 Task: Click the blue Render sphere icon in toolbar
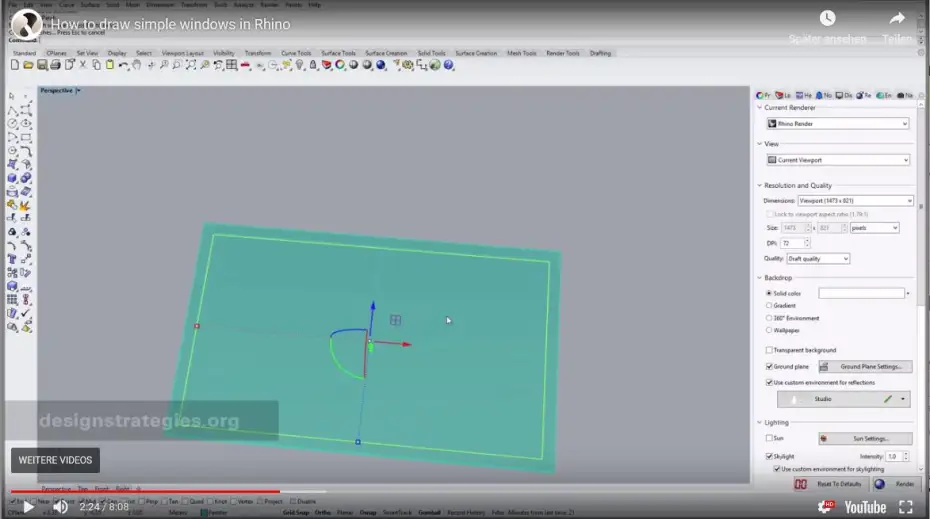point(381,65)
